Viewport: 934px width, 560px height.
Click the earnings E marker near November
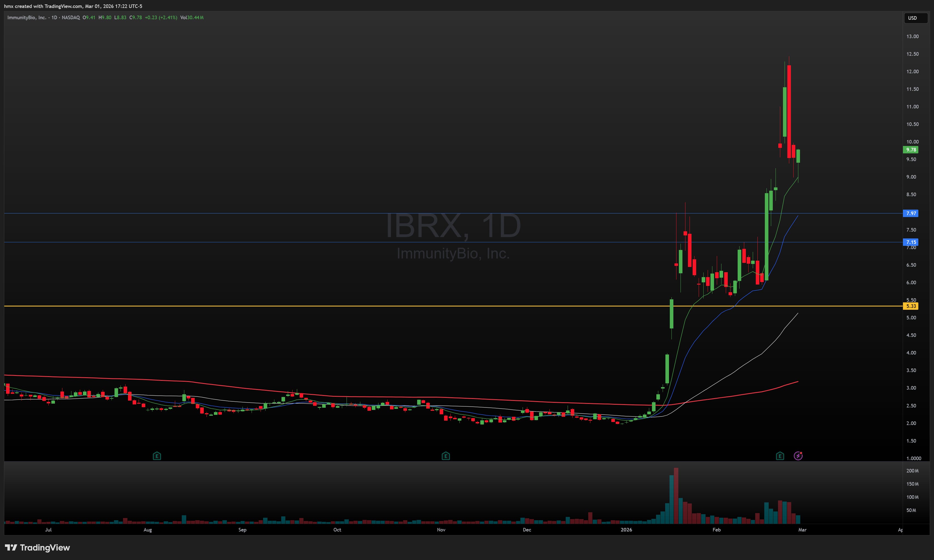pos(446,456)
